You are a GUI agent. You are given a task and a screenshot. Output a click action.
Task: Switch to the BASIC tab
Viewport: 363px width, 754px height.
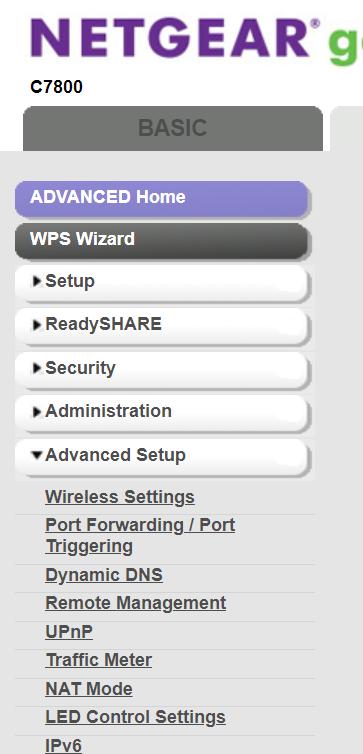click(x=173, y=128)
